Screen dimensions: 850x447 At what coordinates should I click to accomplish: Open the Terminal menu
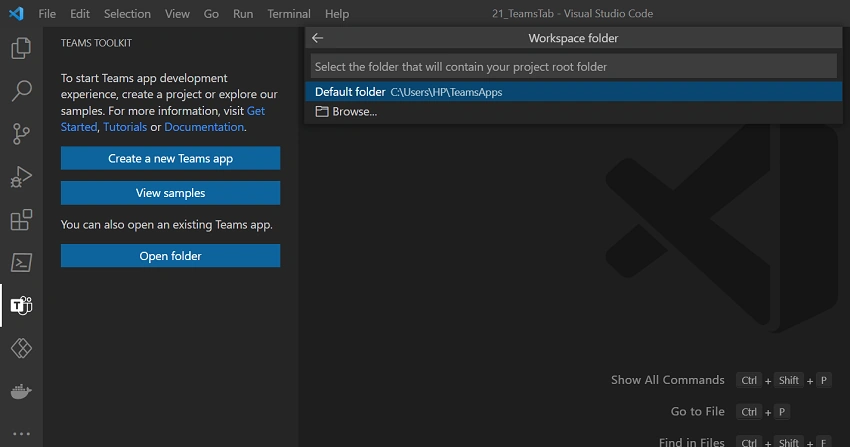tap(289, 14)
